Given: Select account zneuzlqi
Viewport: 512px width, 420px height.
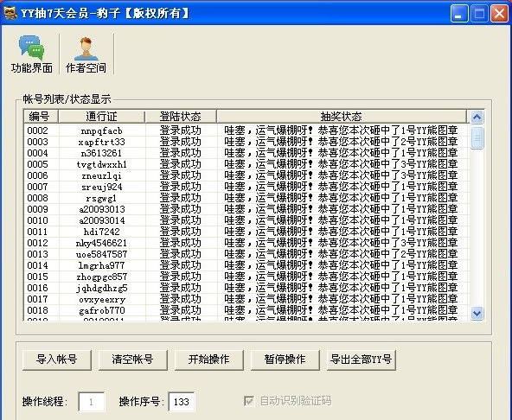Looking at the screenshot, I should [x=101, y=175].
